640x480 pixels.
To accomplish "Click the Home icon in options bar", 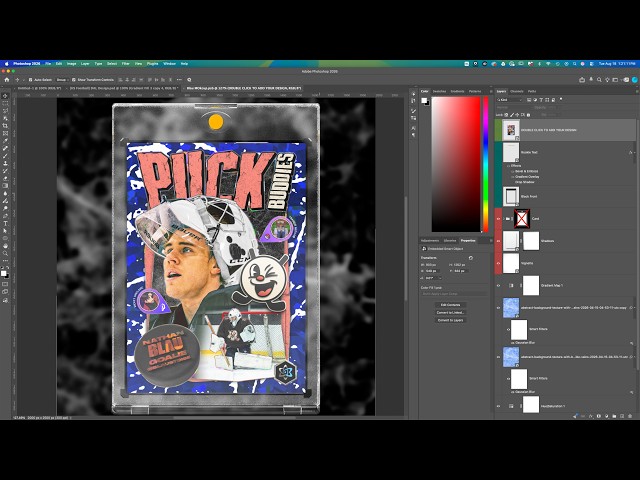I will pos(7,80).
